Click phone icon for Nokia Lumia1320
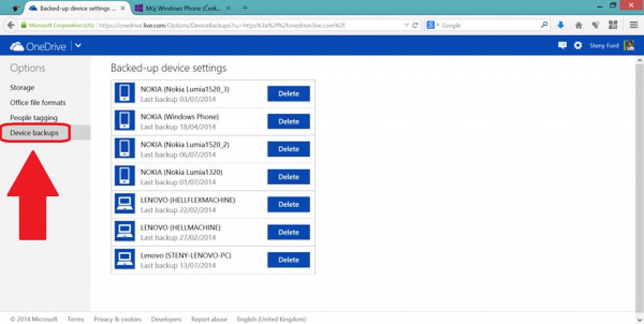Screen dimensions: 644x324 (125, 177)
